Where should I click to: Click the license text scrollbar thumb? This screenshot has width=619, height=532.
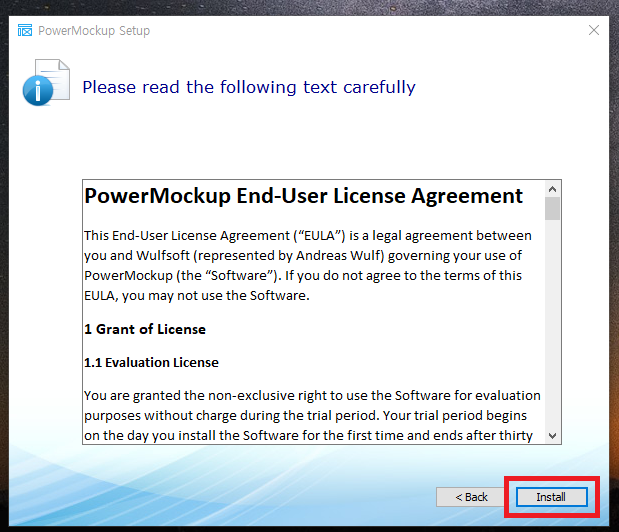tap(552, 208)
